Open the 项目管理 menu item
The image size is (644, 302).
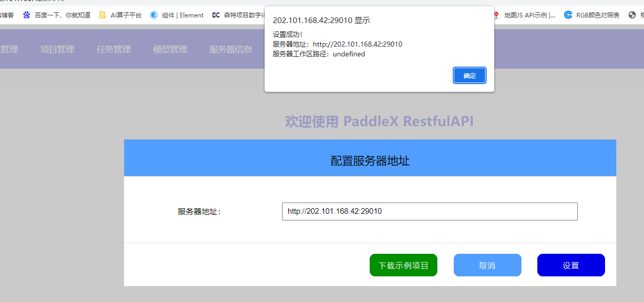(x=57, y=49)
